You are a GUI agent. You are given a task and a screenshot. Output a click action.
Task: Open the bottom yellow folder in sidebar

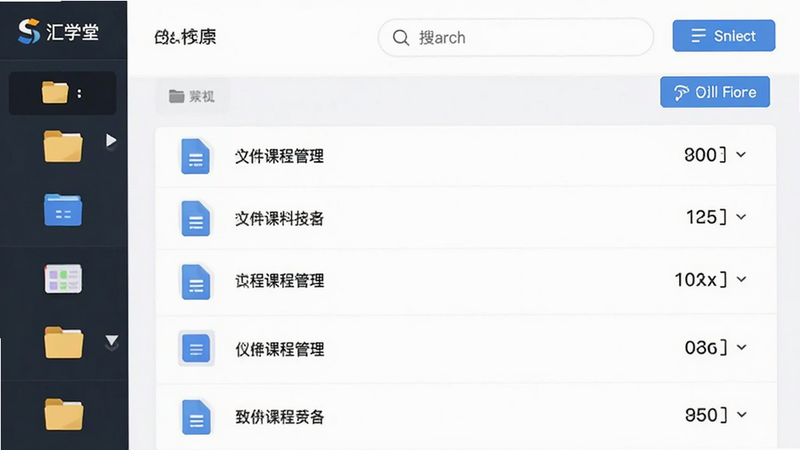click(x=64, y=414)
